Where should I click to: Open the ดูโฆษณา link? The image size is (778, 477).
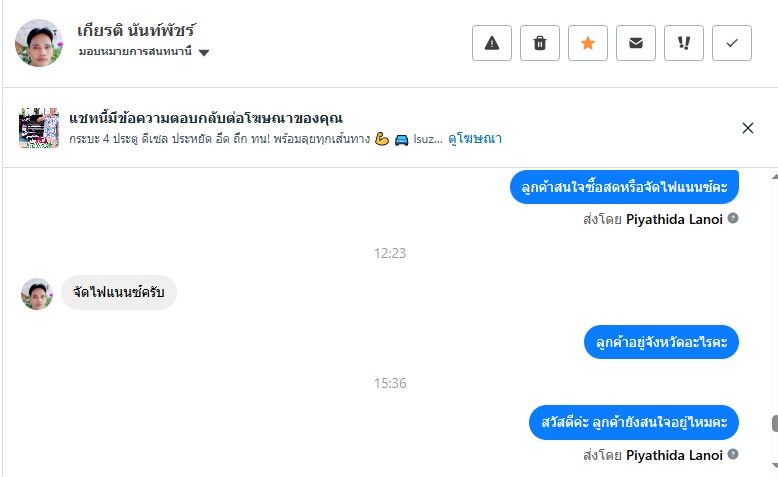click(x=475, y=139)
